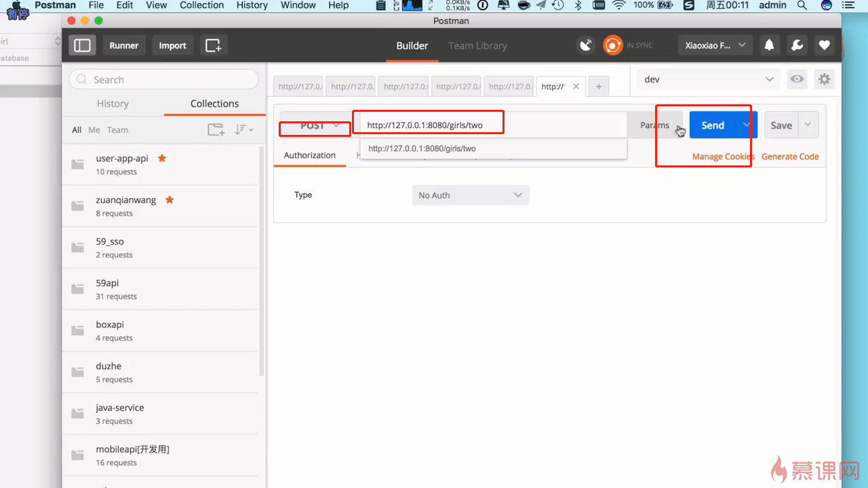Click the Import button
Image resolution: width=868 pixels, height=488 pixels.
[x=172, y=45]
